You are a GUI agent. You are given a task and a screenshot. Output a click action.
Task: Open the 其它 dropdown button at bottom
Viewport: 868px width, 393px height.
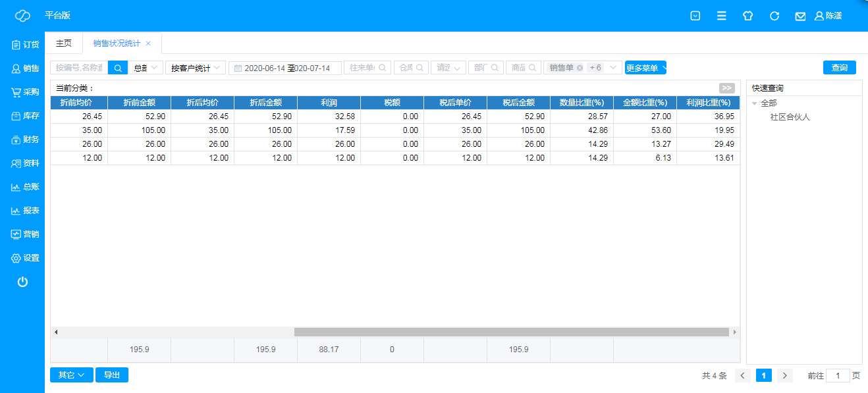click(71, 375)
